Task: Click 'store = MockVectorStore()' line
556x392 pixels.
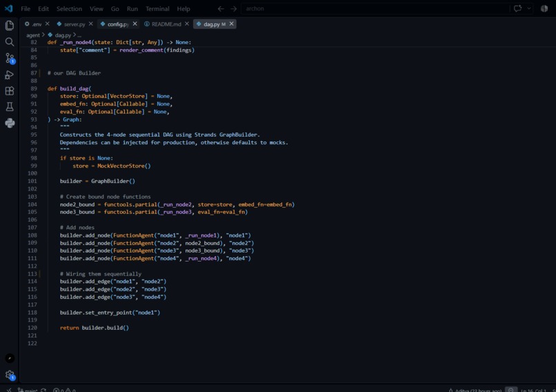Action: click(x=112, y=166)
